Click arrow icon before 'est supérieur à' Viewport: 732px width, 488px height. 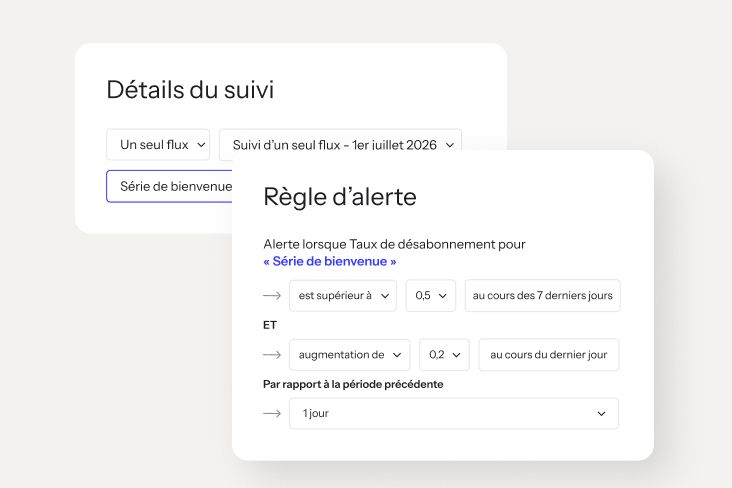272,296
